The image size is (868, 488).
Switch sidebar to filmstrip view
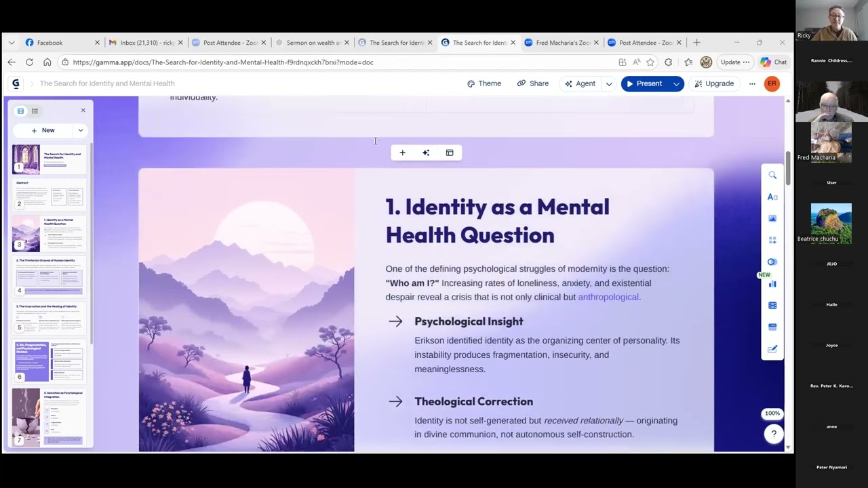pos(20,111)
